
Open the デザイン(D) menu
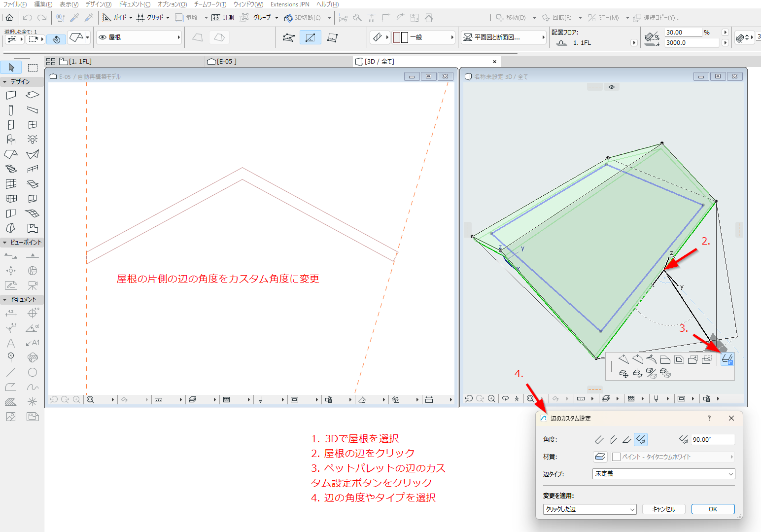point(98,4)
